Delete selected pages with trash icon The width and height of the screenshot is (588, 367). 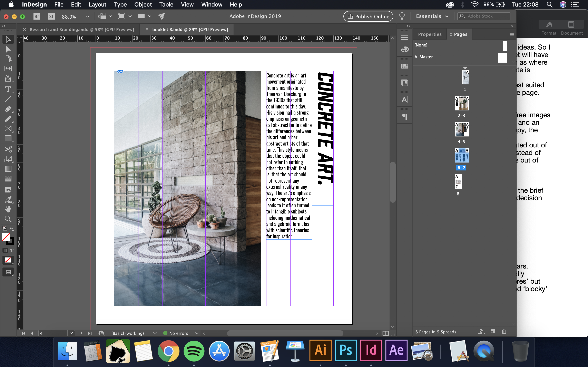point(504,331)
